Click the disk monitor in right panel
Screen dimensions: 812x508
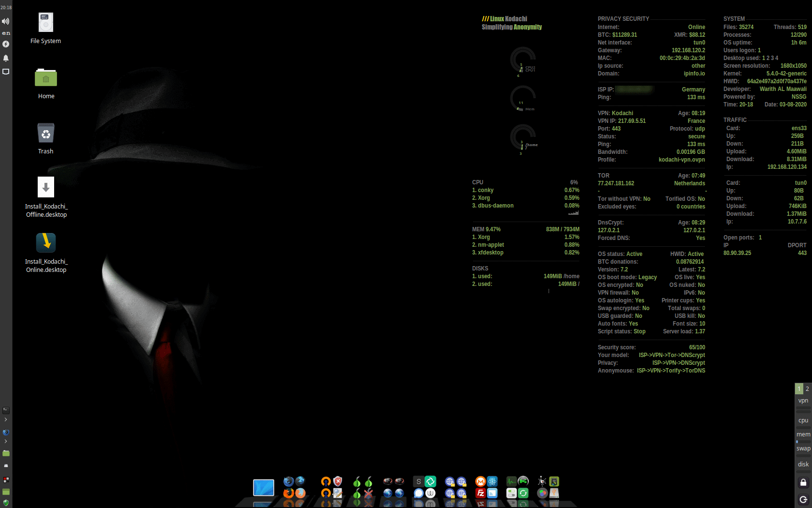coord(803,464)
